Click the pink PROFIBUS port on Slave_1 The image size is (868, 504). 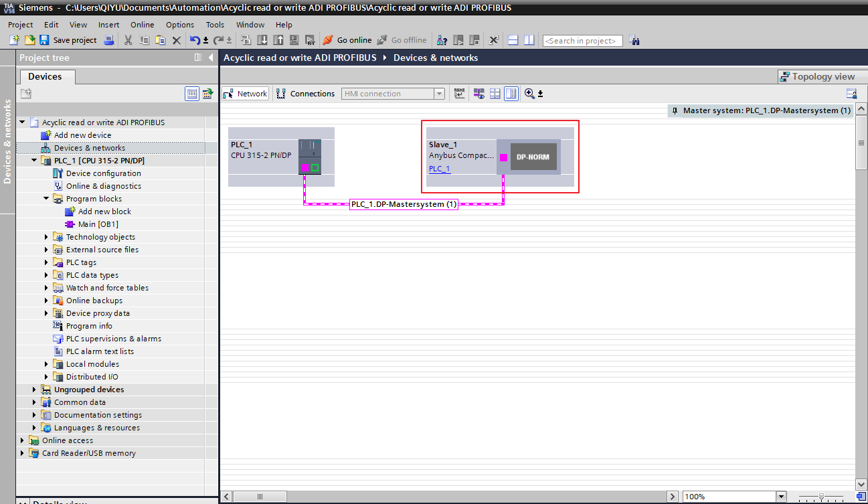click(503, 158)
